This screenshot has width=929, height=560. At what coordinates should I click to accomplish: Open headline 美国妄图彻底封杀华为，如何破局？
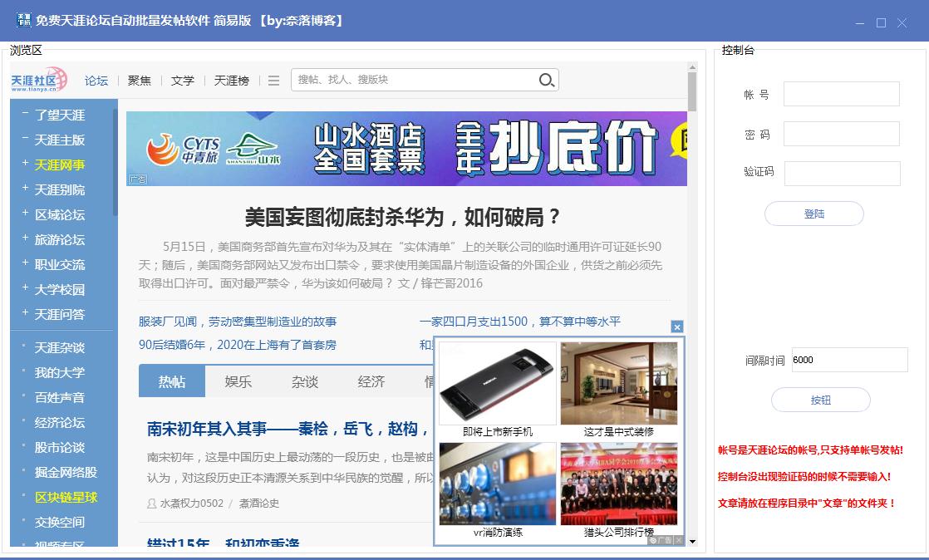point(402,217)
